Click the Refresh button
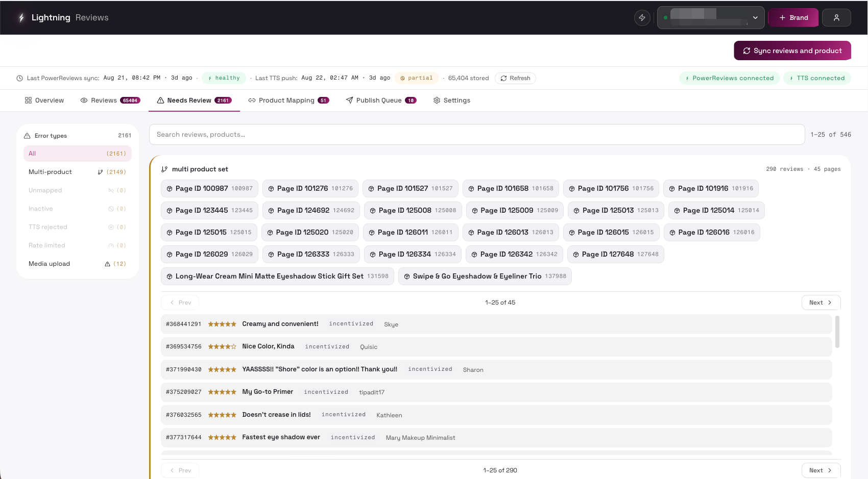Image resolution: width=868 pixels, height=479 pixels. pos(515,79)
